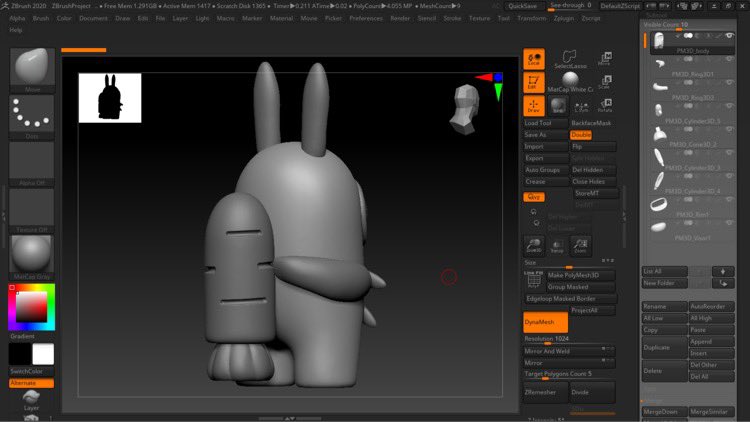Click the QuickSave button
The width and height of the screenshot is (750, 422).
[522, 6]
